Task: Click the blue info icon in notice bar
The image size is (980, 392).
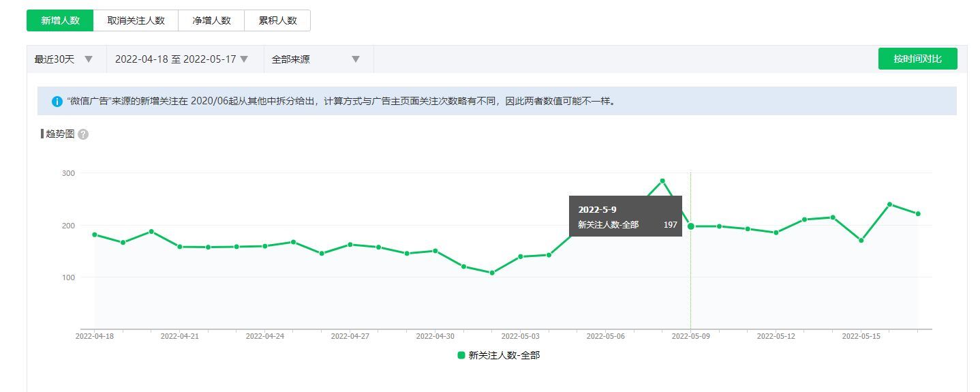Action: pyautogui.click(x=57, y=102)
